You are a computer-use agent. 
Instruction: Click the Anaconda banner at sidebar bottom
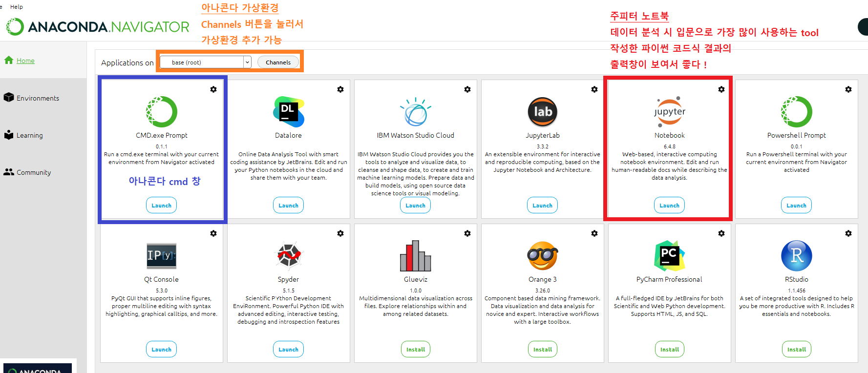(38, 368)
